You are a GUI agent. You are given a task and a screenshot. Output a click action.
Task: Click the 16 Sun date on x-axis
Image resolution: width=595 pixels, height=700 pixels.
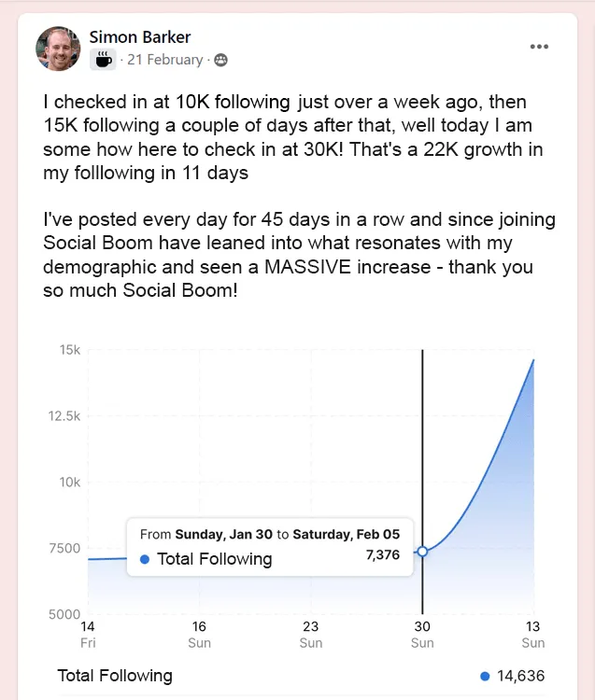click(199, 634)
